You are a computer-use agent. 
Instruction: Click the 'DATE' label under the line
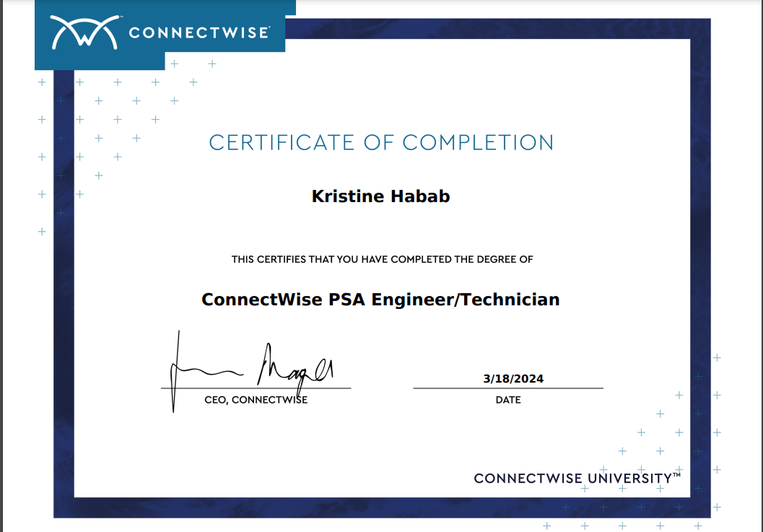[508, 400]
